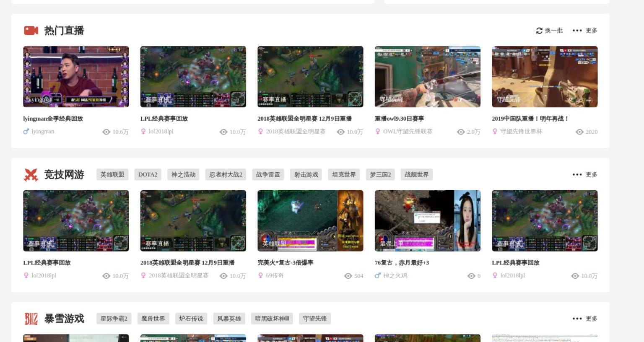Viewport: 644px width, 342px height.
Task: Click viewer eye icon next to 2020
Action: click(579, 132)
